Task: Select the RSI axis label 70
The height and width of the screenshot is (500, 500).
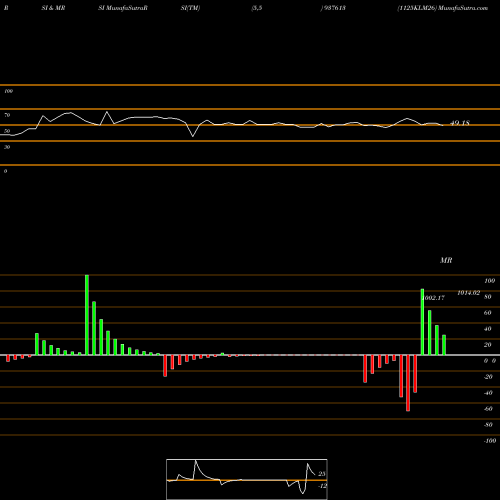Action: click(x=7, y=115)
